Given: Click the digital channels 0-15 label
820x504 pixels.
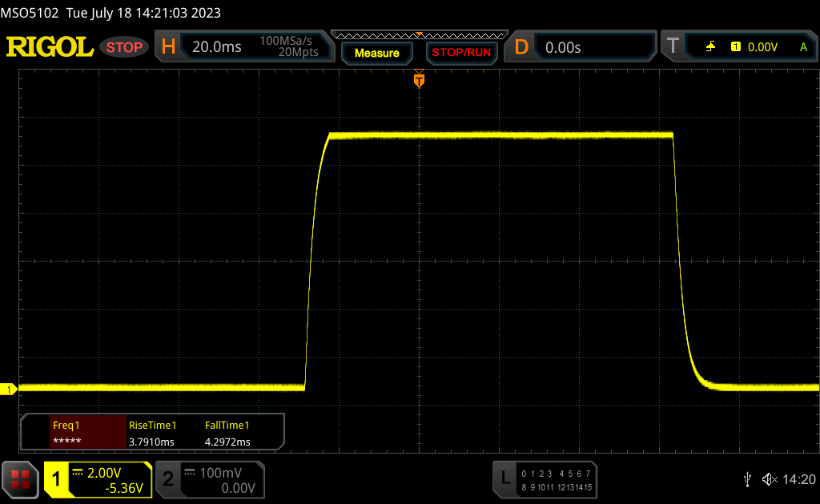Looking at the screenshot, I should [x=557, y=481].
